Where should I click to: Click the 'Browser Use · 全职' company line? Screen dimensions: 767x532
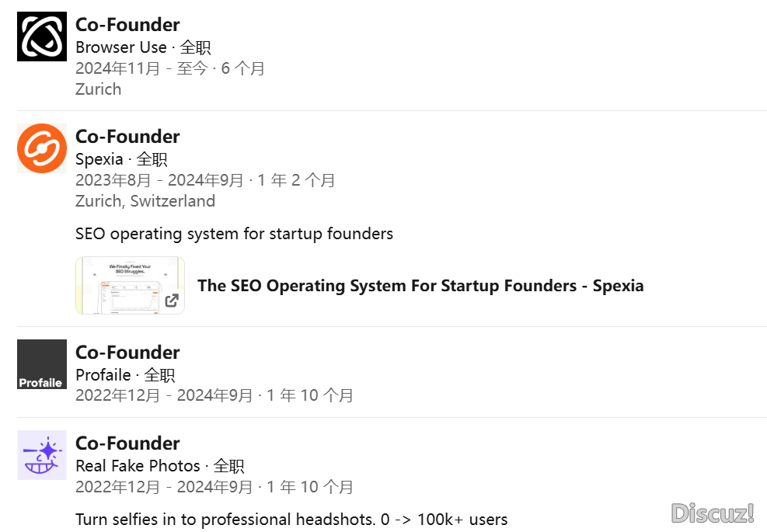point(143,47)
